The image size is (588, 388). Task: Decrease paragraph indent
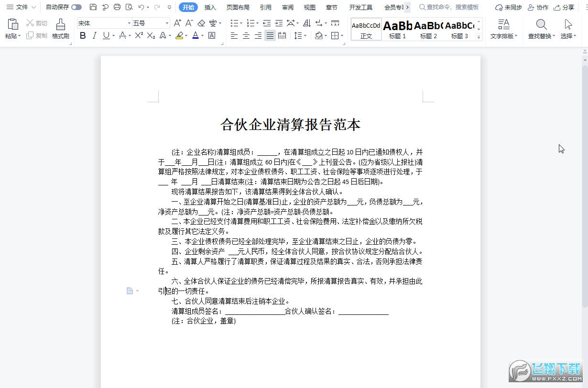[x=267, y=23]
